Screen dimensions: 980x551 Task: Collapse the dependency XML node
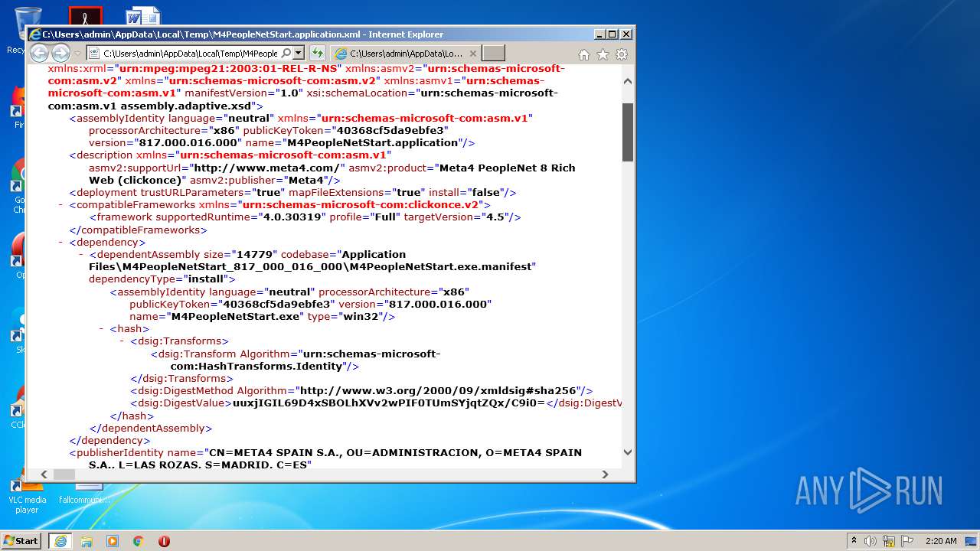click(60, 243)
